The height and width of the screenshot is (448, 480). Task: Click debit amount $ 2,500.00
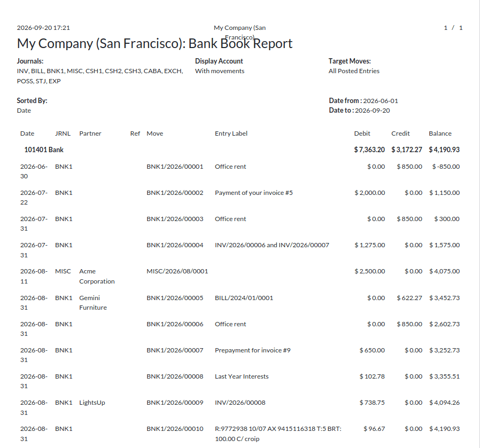coord(370,271)
